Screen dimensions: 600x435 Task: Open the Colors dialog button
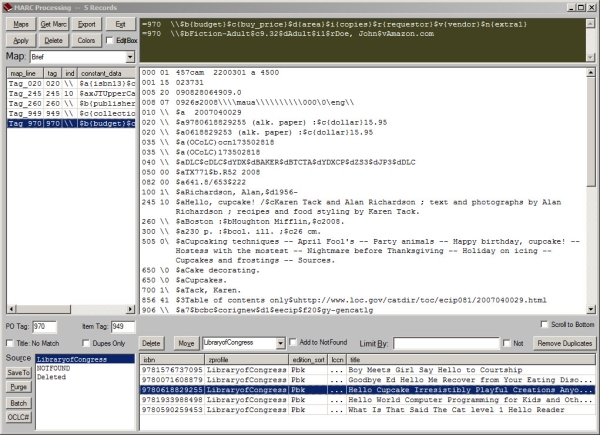[x=86, y=40]
